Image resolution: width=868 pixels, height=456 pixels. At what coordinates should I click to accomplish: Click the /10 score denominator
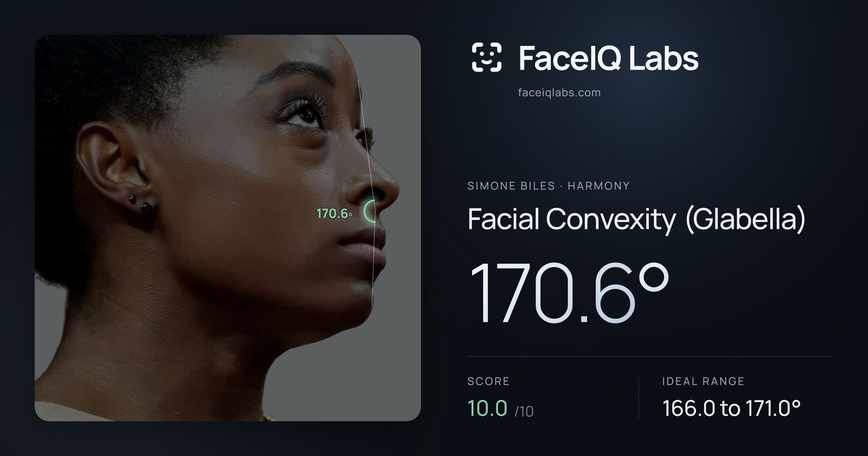point(524,411)
